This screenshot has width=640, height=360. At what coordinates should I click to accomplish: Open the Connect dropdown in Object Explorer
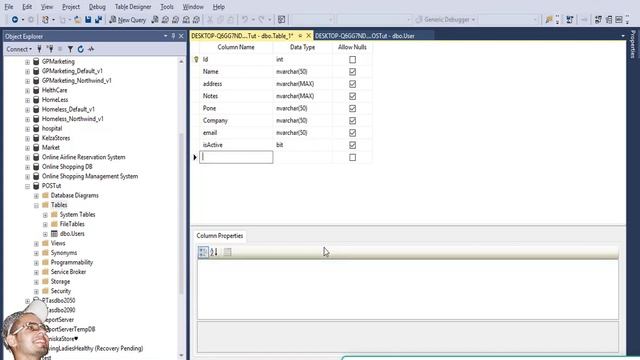[x=19, y=49]
